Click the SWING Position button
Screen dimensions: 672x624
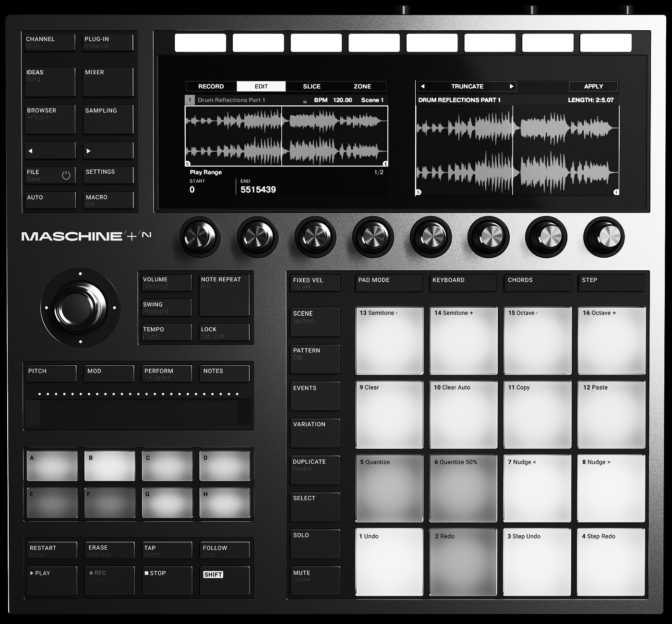pos(167,307)
